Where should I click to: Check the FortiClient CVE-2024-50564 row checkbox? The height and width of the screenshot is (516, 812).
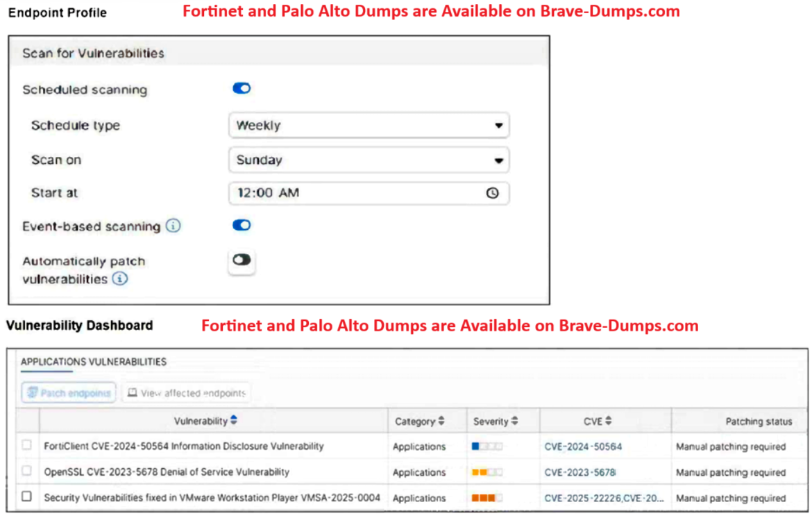(x=27, y=446)
